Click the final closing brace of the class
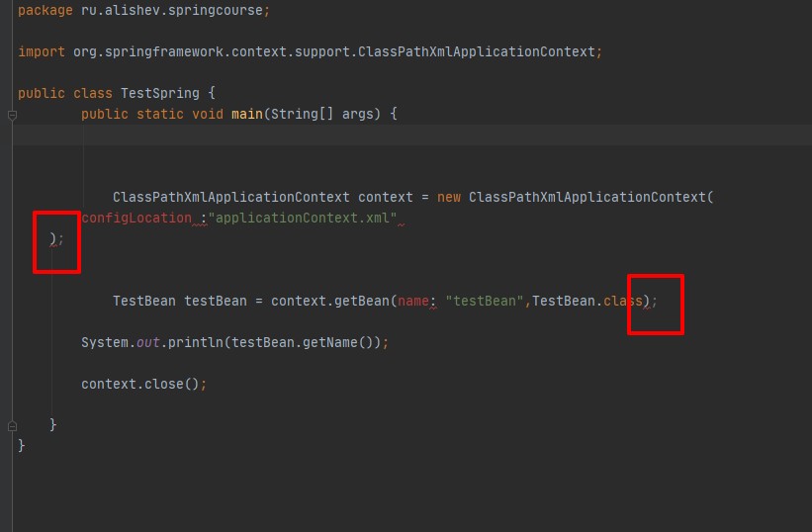 pos(21,446)
